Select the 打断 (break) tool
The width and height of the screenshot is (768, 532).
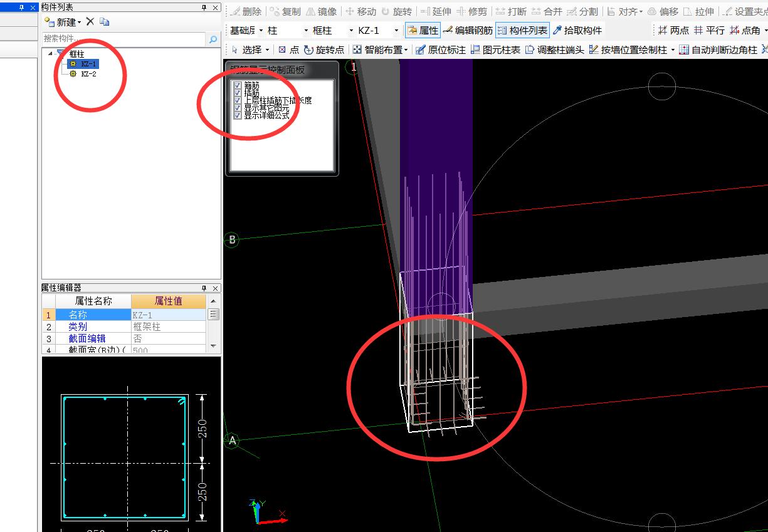pyautogui.click(x=512, y=11)
